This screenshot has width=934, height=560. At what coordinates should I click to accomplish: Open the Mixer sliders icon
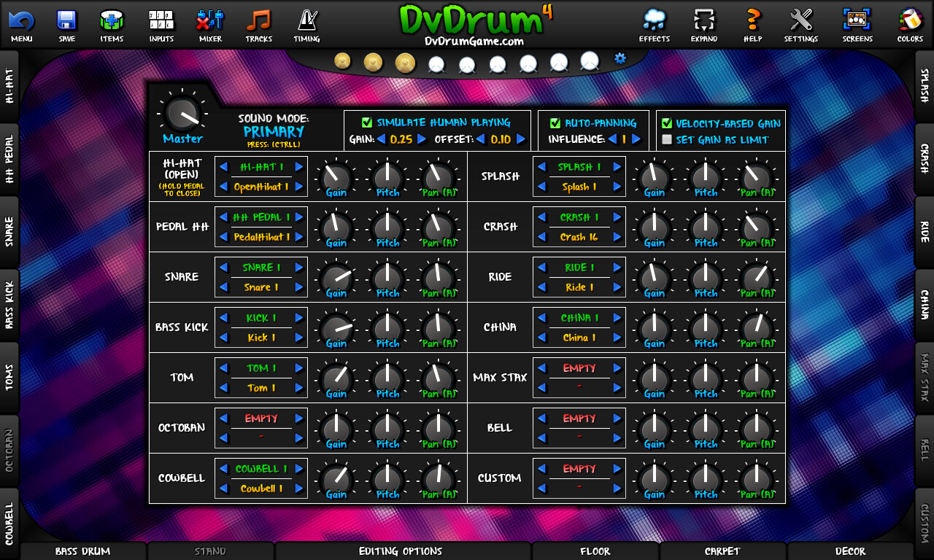(x=210, y=20)
